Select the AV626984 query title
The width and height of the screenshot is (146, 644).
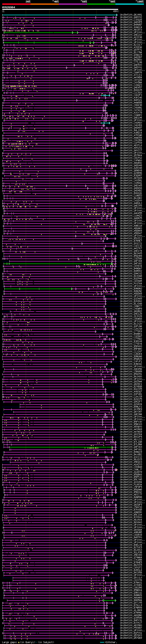(x=8, y=8)
